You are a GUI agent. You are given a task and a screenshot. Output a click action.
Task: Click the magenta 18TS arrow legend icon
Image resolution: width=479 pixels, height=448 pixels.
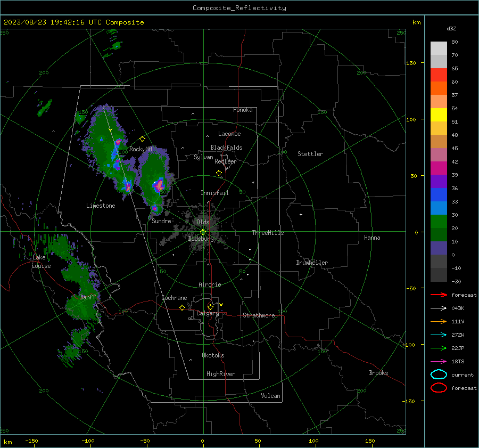click(x=439, y=362)
